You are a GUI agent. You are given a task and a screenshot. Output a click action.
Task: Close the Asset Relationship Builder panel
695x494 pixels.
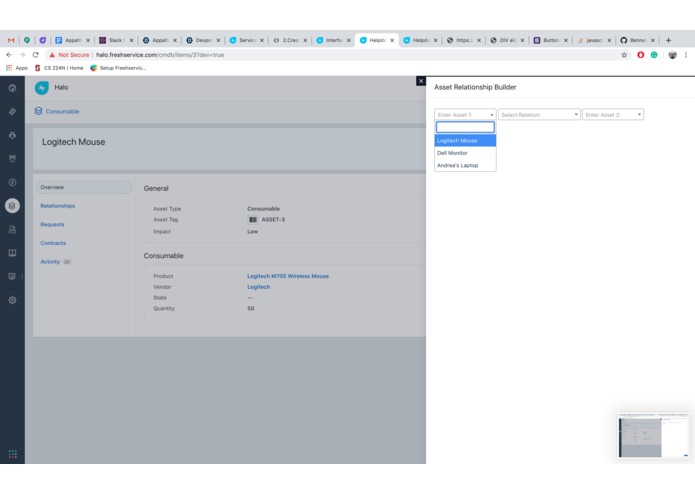421,81
